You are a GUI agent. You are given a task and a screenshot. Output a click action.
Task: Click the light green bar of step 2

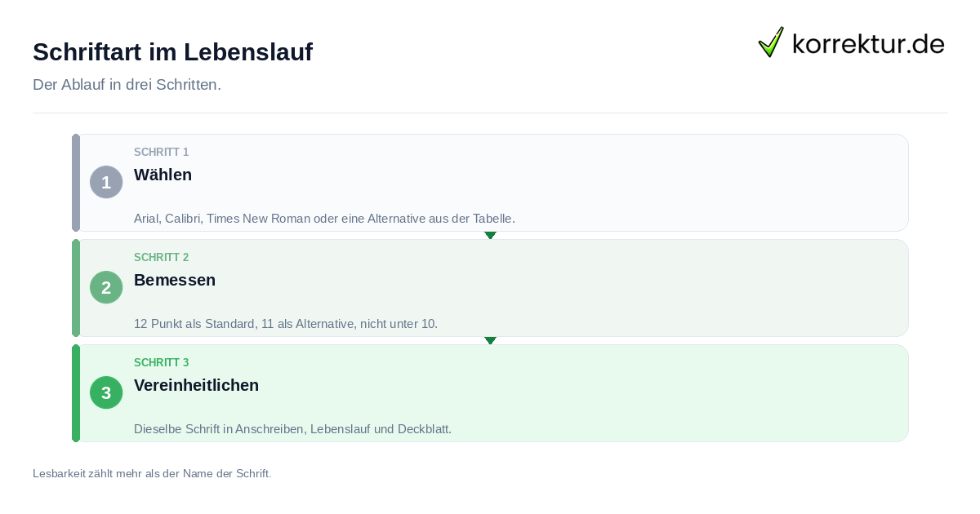76,288
